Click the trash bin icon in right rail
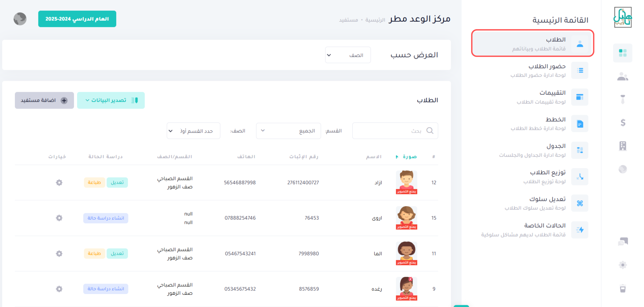The height and width of the screenshot is (307, 644). tap(623, 288)
